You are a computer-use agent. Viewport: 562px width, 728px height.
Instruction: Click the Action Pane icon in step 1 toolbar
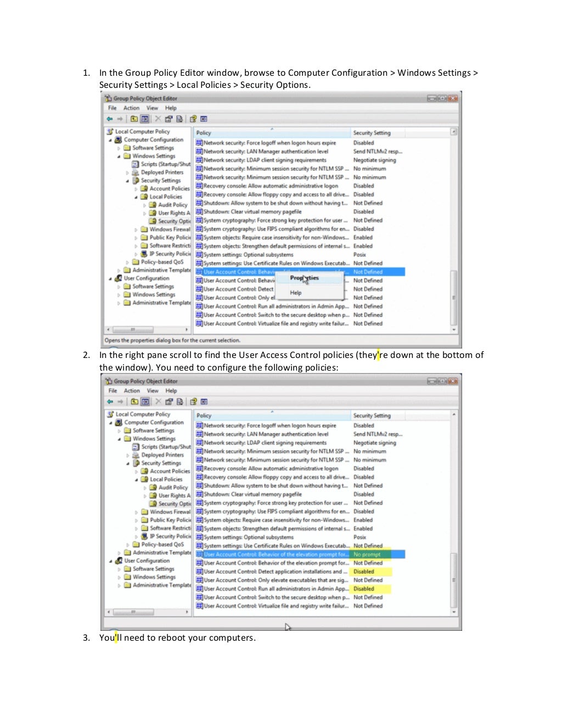[204, 119]
